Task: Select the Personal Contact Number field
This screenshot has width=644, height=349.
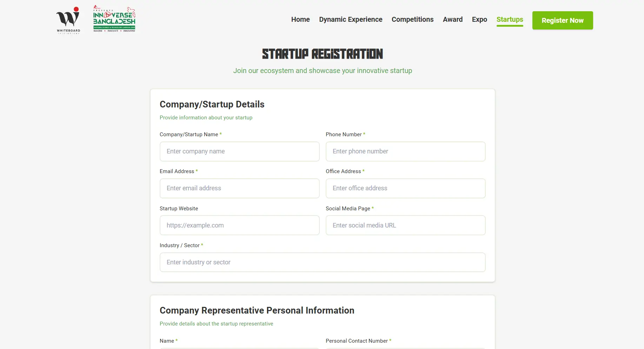Action: (405, 348)
